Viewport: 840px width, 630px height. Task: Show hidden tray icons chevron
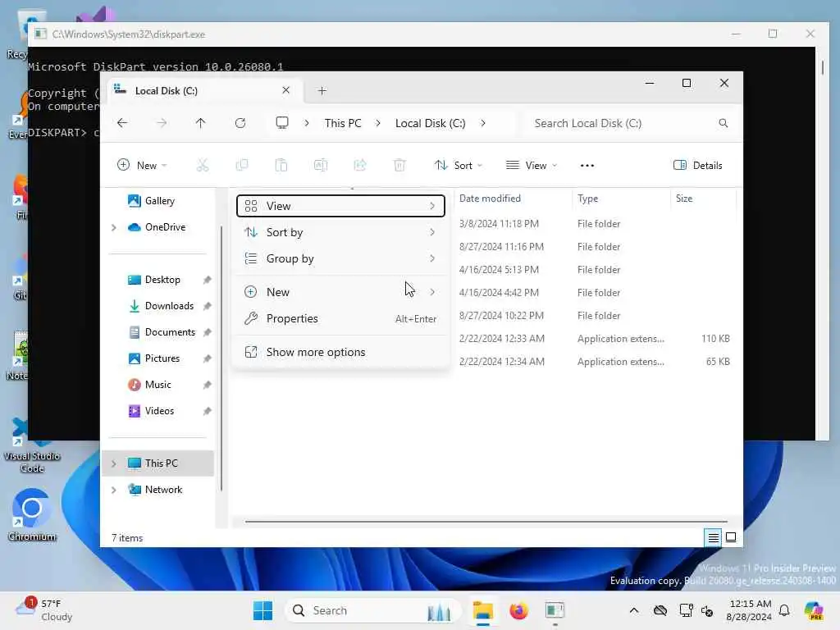click(634, 610)
